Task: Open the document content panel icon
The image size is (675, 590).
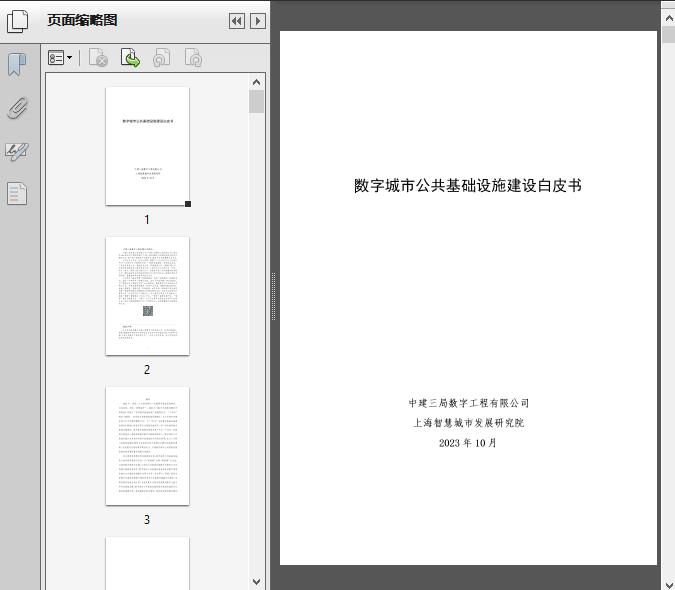Action: coord(17,194)
